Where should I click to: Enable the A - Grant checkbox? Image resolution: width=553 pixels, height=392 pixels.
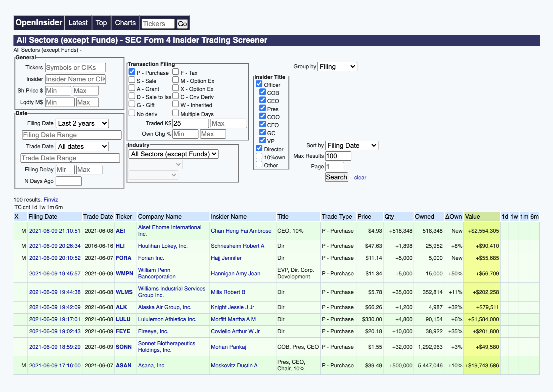(x=132, y=88)
